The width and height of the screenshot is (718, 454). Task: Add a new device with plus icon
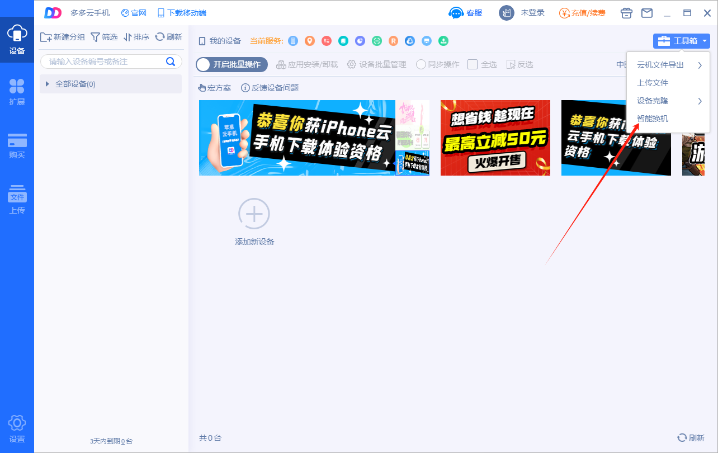(x=254, y=214)
